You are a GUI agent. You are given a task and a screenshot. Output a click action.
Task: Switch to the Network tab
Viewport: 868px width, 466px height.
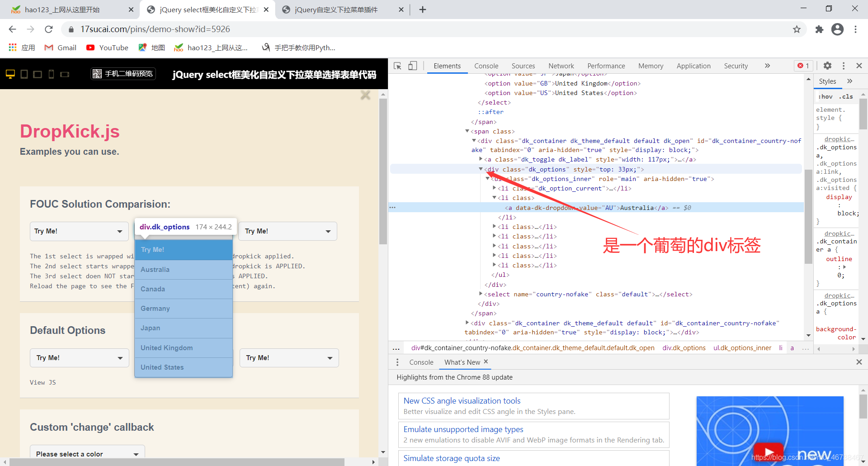click(561, 66)
